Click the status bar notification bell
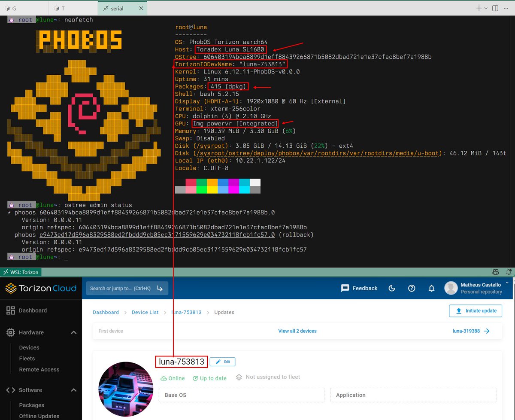 coord(508,272)
